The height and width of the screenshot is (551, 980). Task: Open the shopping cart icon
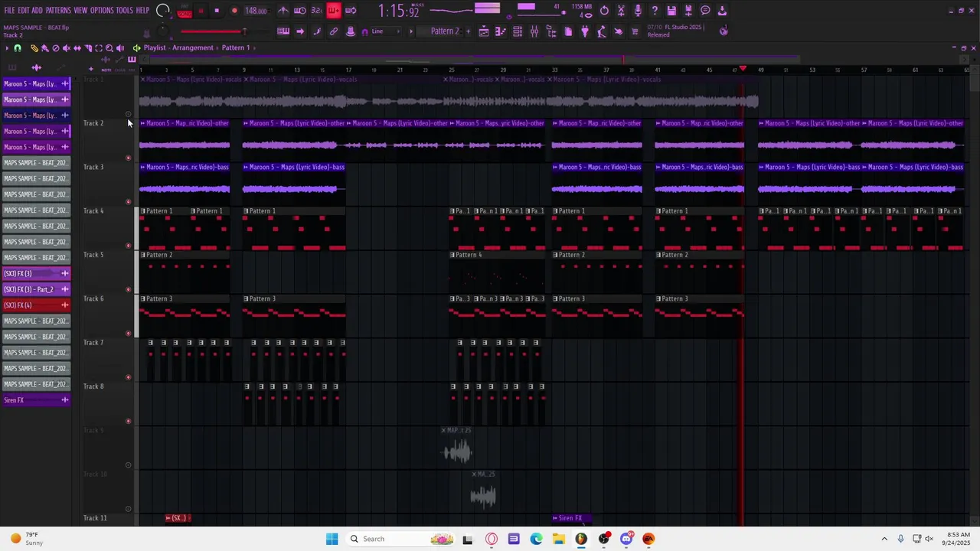point(635,31)
